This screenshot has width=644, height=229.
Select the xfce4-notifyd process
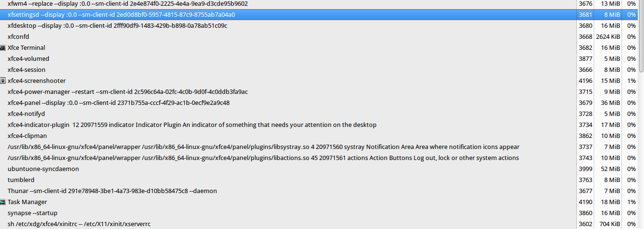tap(26, 114)
